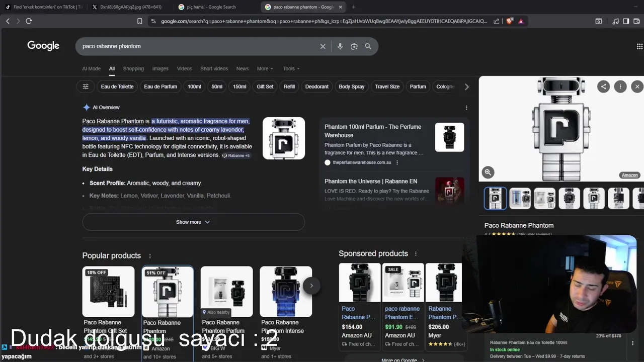
Task: Open the Videos search tab
Action: (184, 68)
